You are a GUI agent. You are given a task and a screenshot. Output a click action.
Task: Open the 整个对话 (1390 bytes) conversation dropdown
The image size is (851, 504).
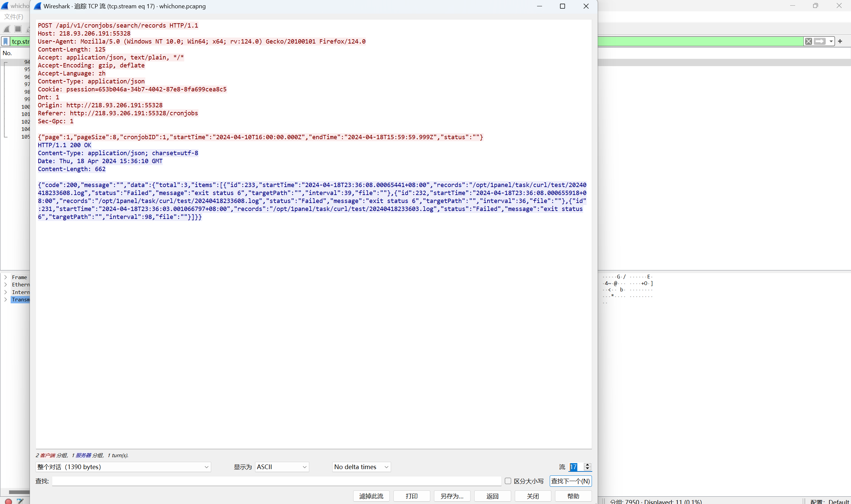click(123, 467)
